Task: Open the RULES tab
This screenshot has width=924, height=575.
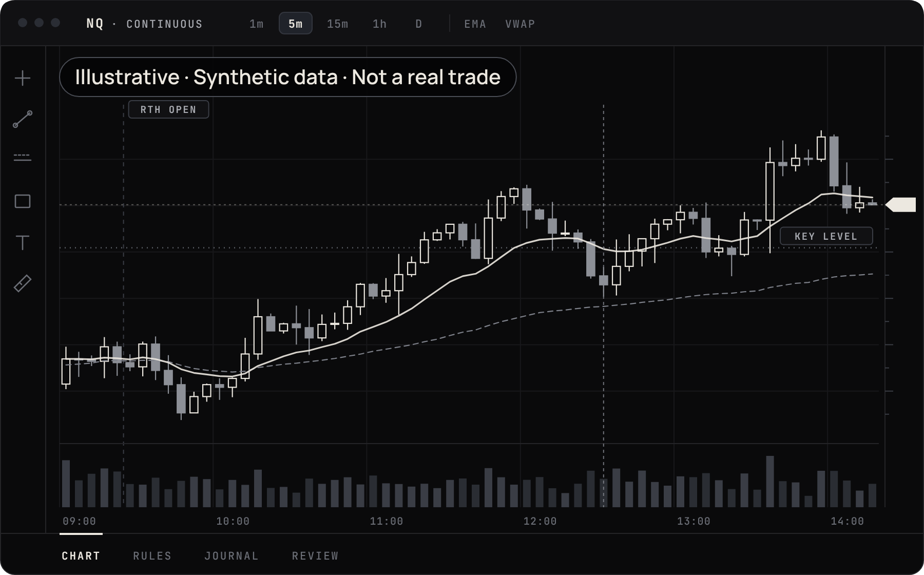Action: pyautogui.click(x=152, y=555)
